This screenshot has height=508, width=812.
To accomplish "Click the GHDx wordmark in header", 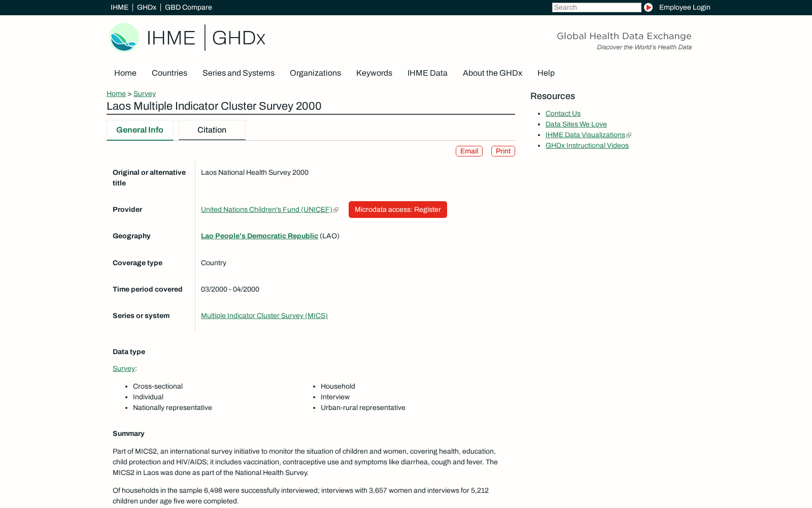I will (x=239, y=38).
